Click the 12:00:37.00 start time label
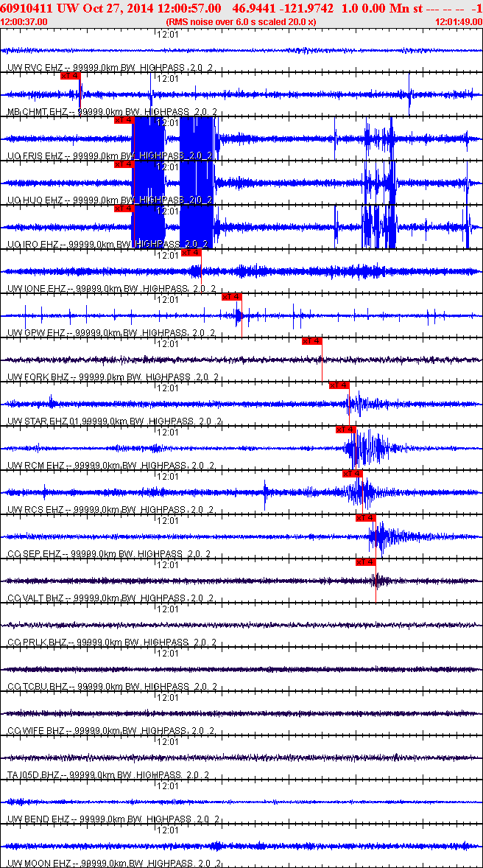 (24, 21)
